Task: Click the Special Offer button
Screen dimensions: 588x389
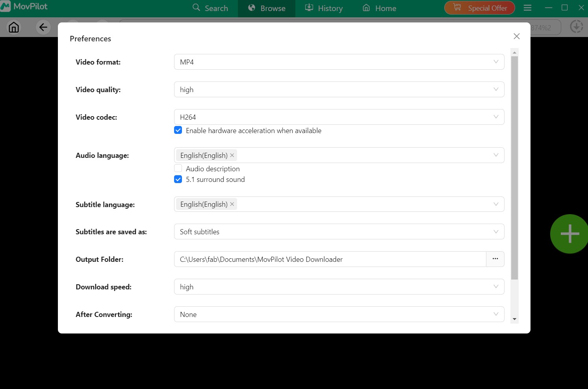Action: click(479, 7)
